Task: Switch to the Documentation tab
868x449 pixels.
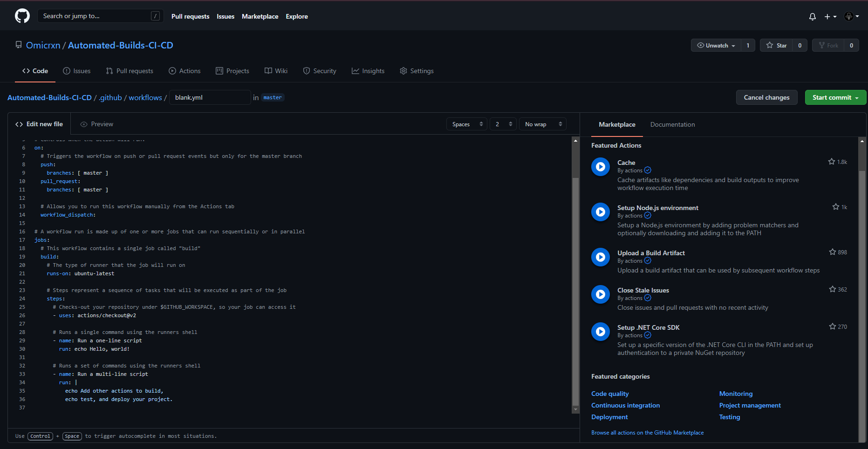Action: pyautogui.click(x=672, y=124)
